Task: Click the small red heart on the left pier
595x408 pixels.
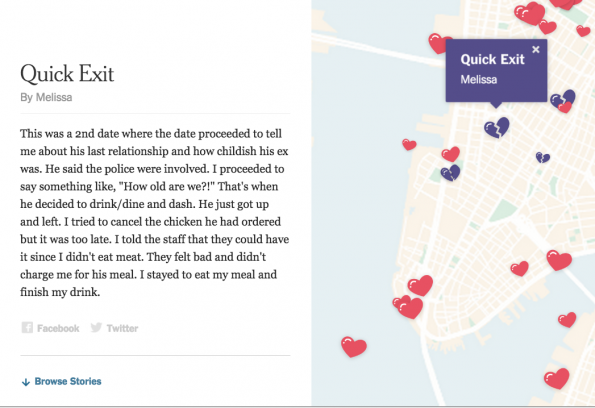Action: click(x=409, y=144)
